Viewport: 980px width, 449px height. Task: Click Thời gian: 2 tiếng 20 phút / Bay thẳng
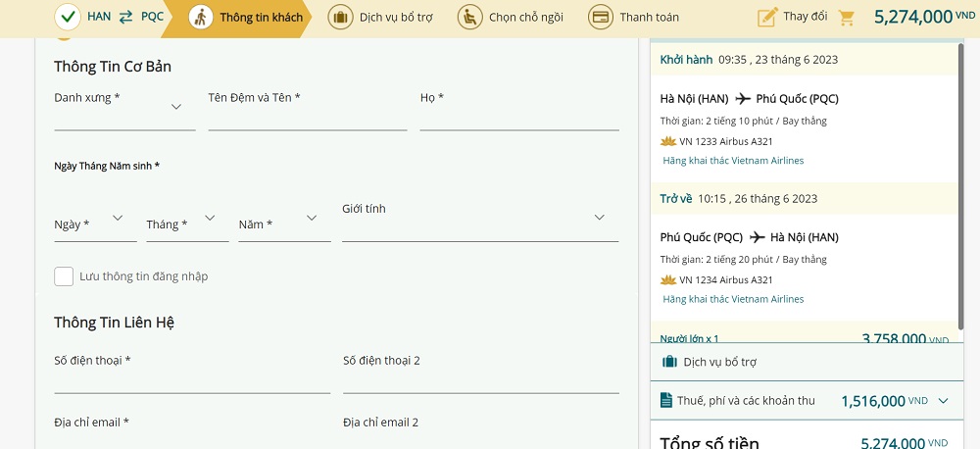(x=743, y=259)
